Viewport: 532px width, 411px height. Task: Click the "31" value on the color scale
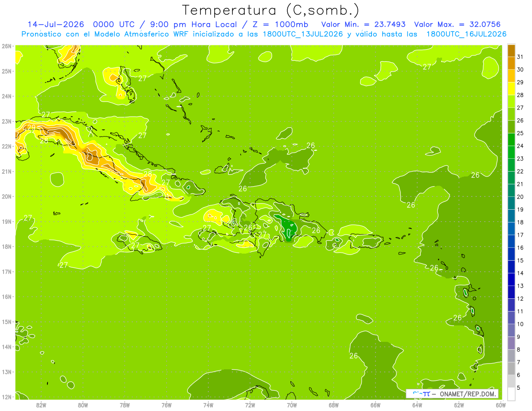point(520,57)
